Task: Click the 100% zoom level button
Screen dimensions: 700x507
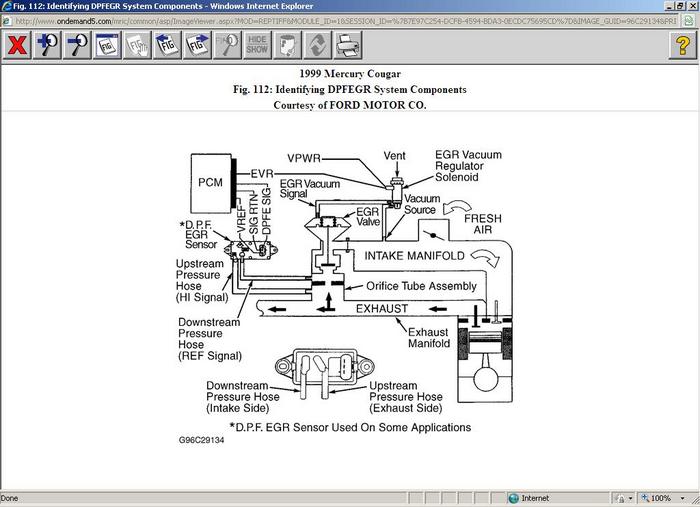Action: coord(656,498)
